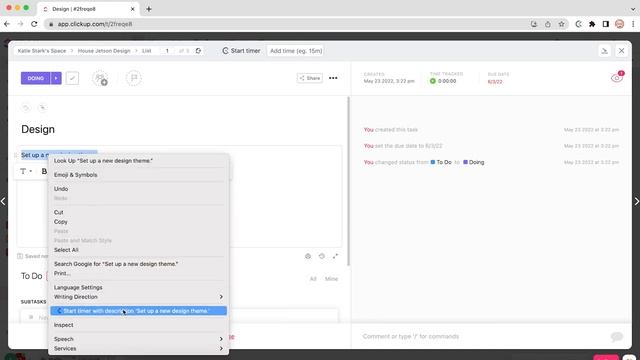Image resolution: width=640 pixels, height=360 pixels.
Task: Select Start timer with description menu item
Action: pyautogui.click(x=138, y=311)
